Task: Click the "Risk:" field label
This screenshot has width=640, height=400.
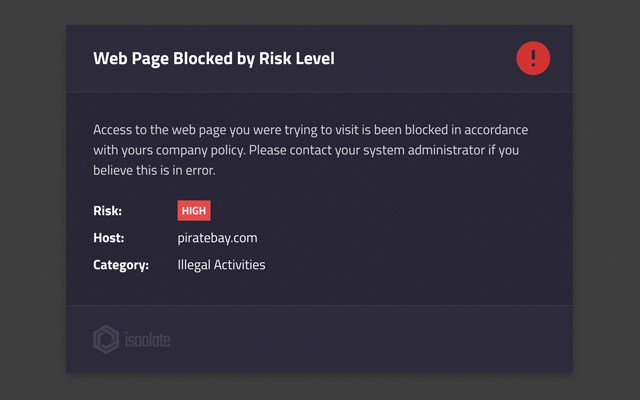Action: pos(108,211)
